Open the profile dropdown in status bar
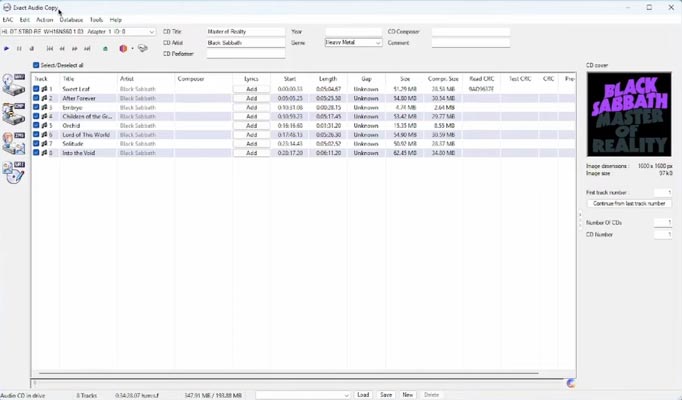The height and width of the screenshot is (400, 682). (345, 395)
